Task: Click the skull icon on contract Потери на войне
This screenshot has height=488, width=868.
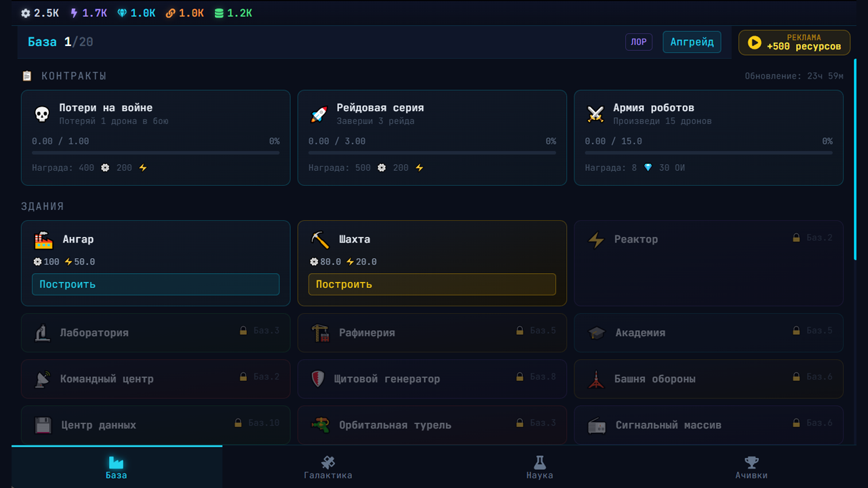Action: pos(42,113)
